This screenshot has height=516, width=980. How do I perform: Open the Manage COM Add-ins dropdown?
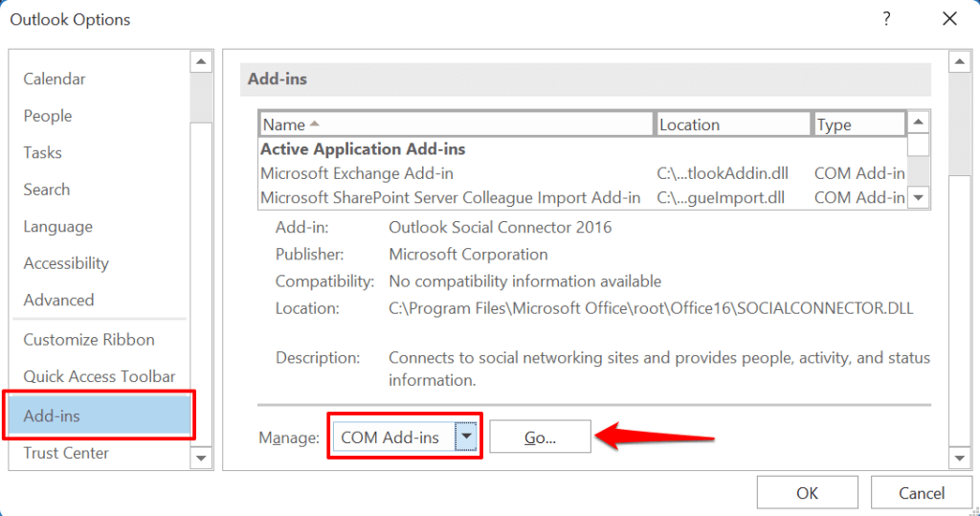point(466,437)
